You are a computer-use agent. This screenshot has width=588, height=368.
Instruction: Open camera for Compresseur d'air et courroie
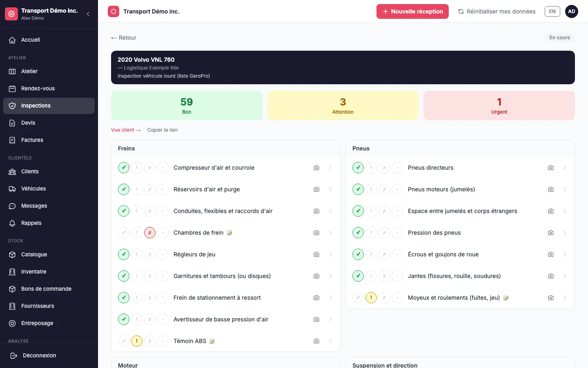316,168
